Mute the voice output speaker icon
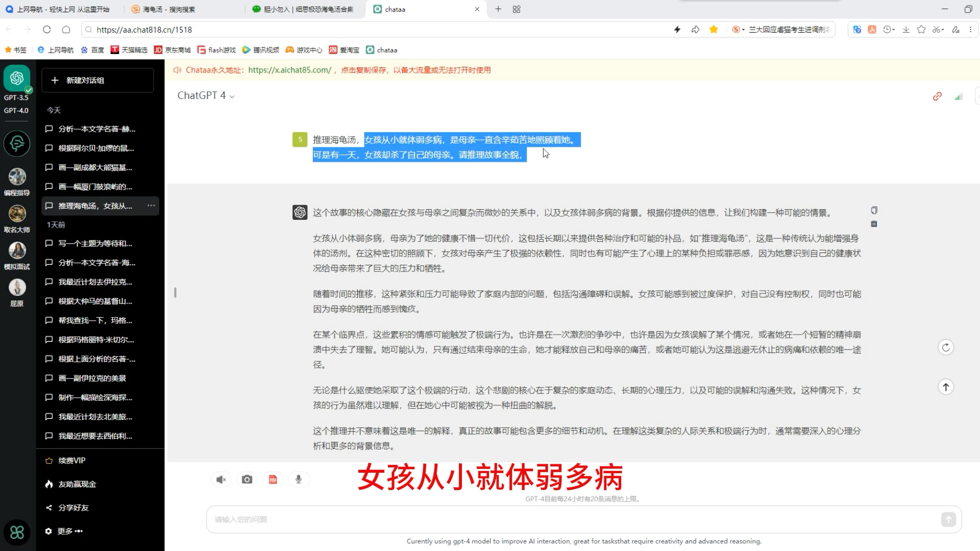980x551 pixels. tap(221, 480)
